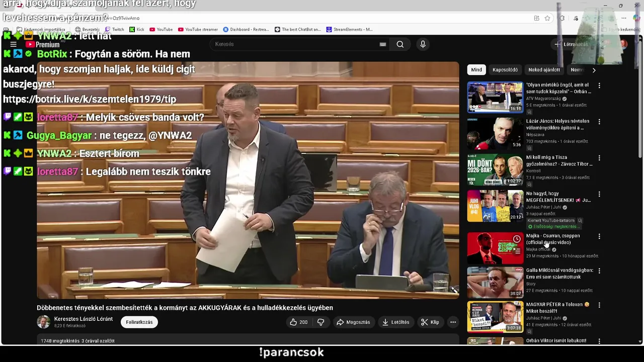Open options menu for the MAGYAR PÉTER Telexen video
This screenshot has width=644, height=362.
click(599, 305)
